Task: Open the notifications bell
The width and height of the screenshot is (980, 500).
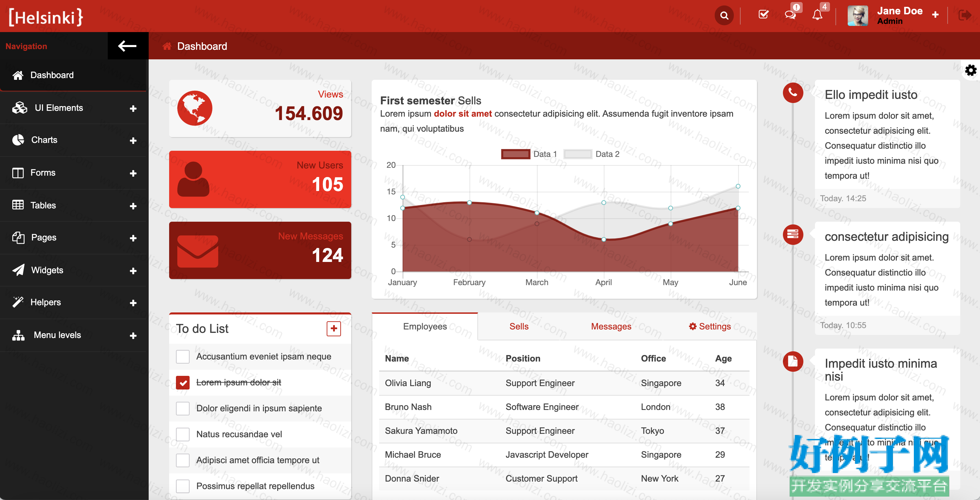Action: [817, 15]
